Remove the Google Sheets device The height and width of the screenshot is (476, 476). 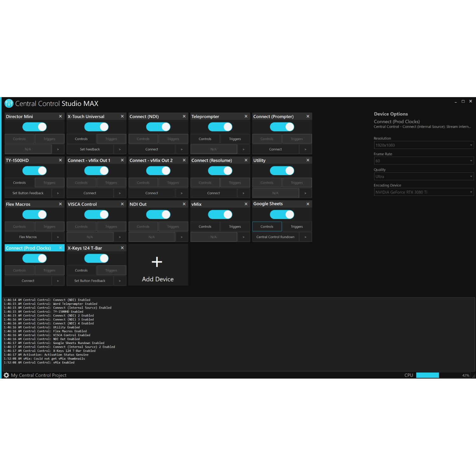point(308,204)
